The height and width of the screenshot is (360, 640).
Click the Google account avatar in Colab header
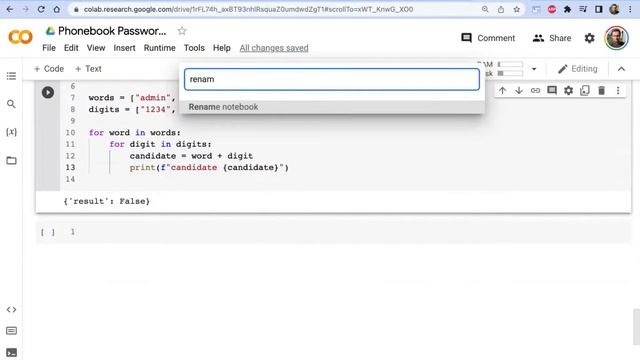point(616,38)
